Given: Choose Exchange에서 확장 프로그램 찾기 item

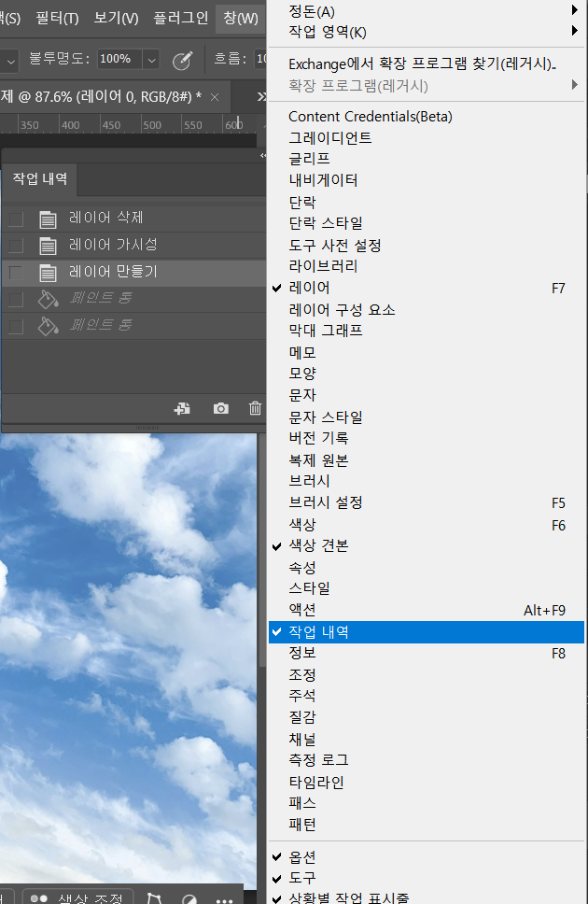Looking at the screenshot, I should (427, 64).
